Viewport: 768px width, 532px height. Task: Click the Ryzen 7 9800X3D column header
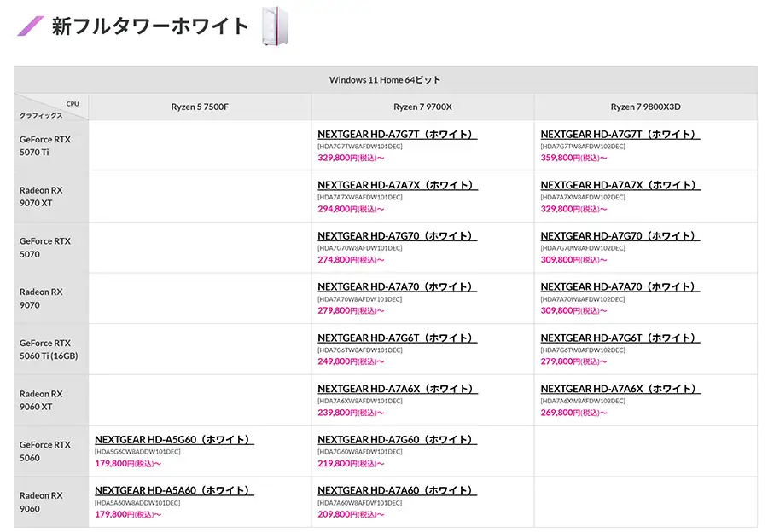coord(645,107)
